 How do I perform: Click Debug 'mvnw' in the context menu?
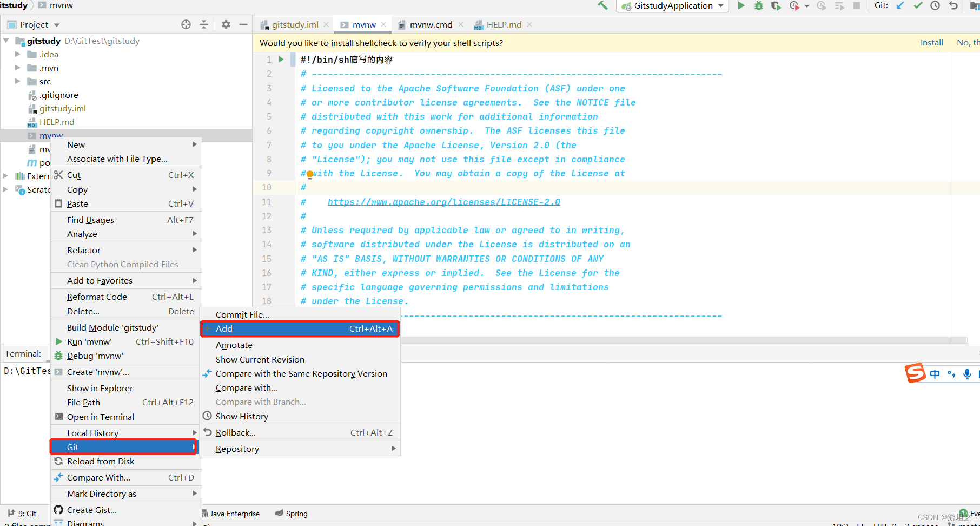pyautogui.click(x=126, y=356)
